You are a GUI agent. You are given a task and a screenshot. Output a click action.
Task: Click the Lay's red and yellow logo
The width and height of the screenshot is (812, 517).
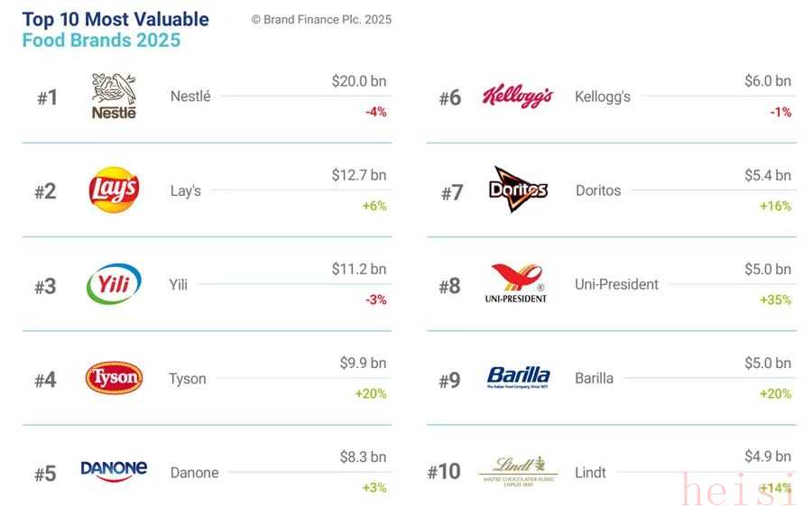tap(114, 190)
